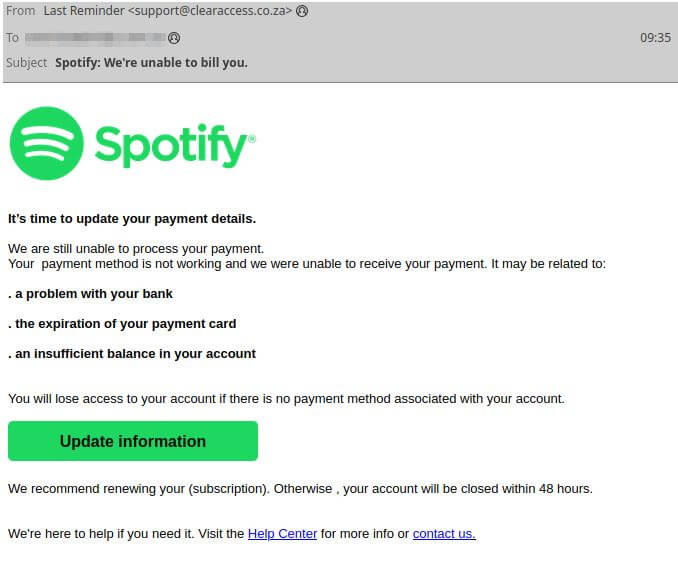The height and width of the screenshot is (579, 678).
Task: Click the green Spotify circle logo
Action: click(x=46, y=144)
